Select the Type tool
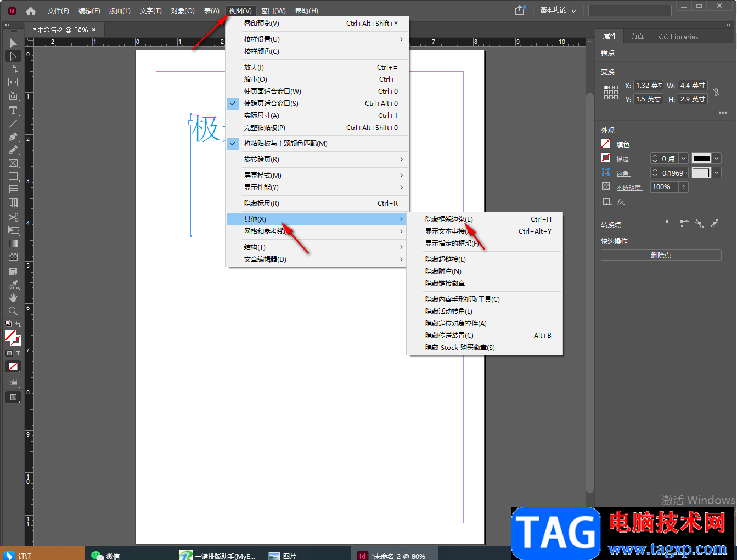737x560 pixels. click(13, 110)
